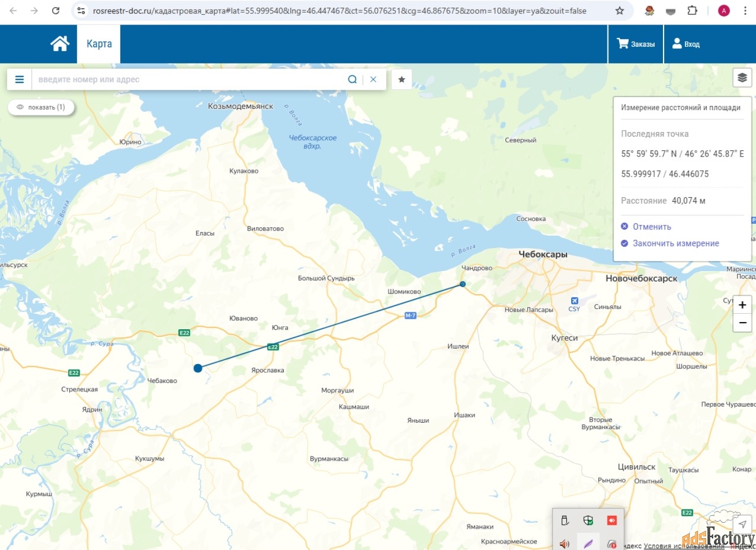The height and width of the screenshot is (550, 756).
Task: Zoom in the map with plus
Action: click(x=742, y=305)
